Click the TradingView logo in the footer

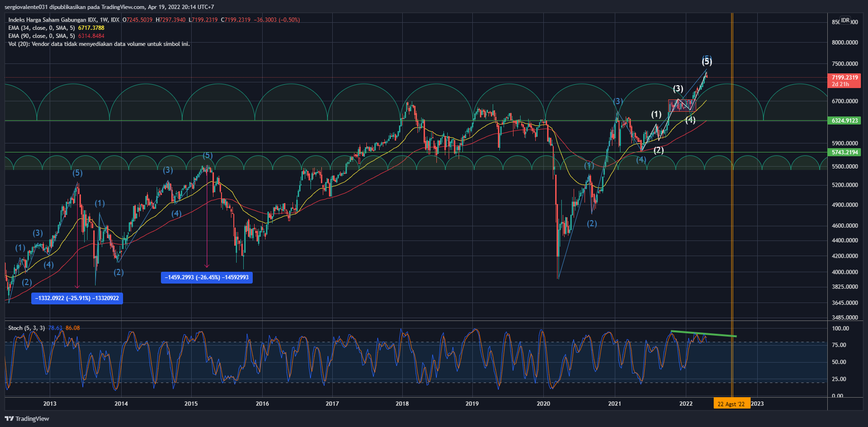[27, 418]
